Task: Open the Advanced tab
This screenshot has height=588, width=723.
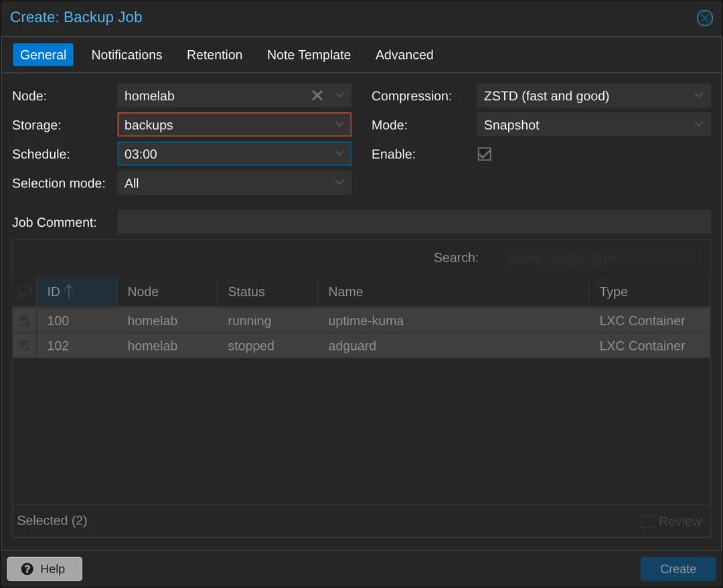Action: pyautogui.click(x=404, y=55)
